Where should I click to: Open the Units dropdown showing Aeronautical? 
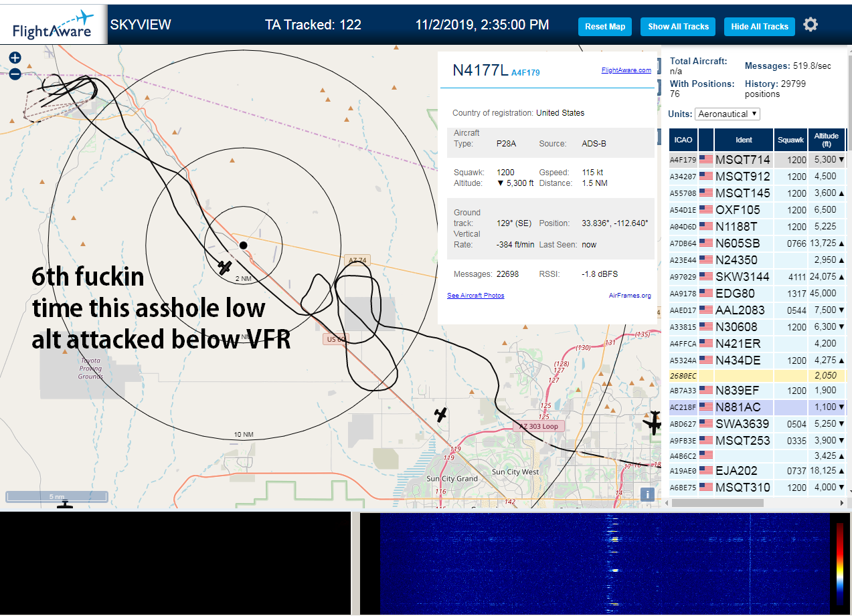click(x=728, y=114)
